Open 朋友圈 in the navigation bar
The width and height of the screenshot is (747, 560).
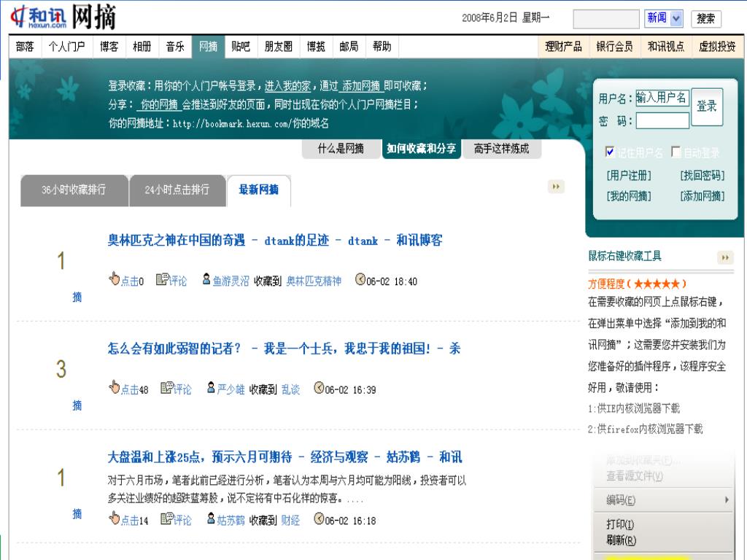pos(279,47)
